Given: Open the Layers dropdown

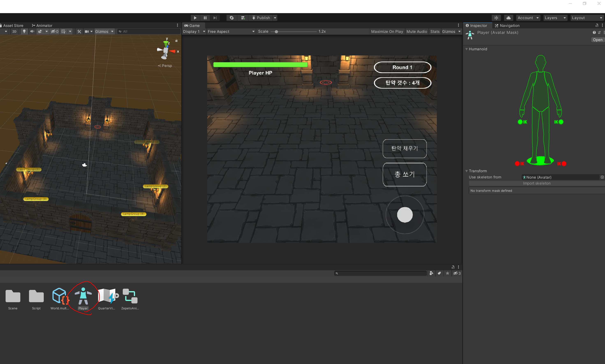Looking at the screenshot, I should click(555, 18).
